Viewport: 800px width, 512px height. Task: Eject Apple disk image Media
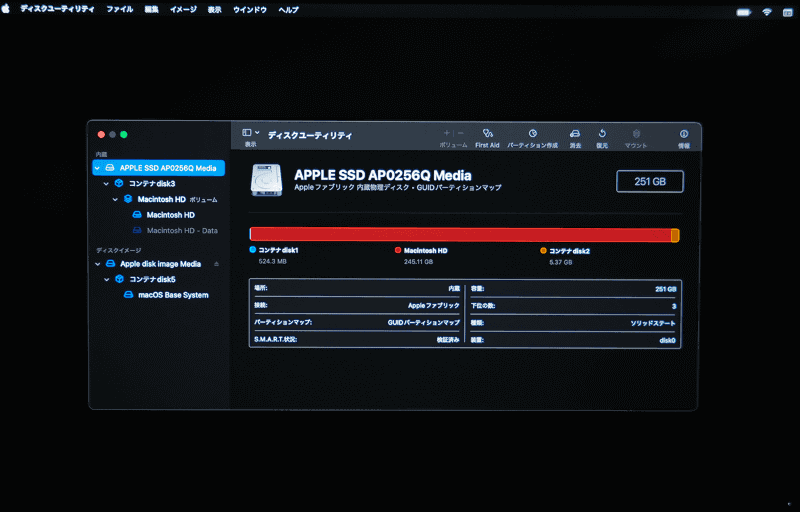coord(216,264)
